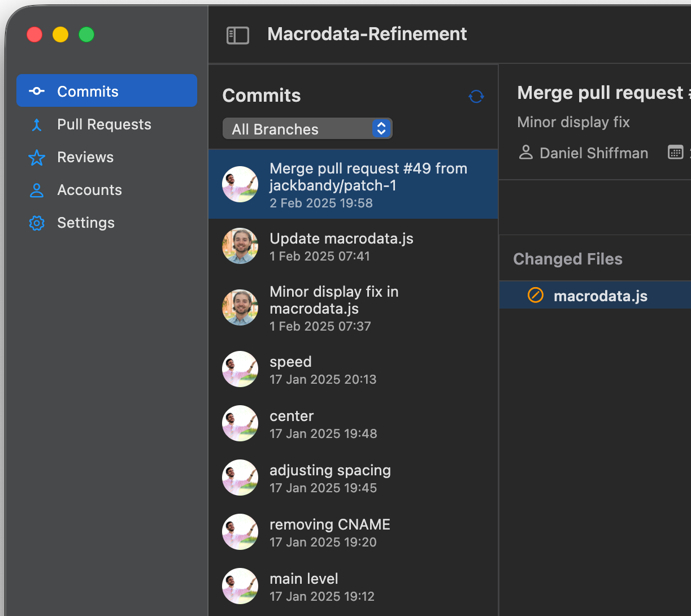Image resolution: width=691 pixels, height=616 pixels.
Task: Click the Reviews star icon
Action: [36, 157]
